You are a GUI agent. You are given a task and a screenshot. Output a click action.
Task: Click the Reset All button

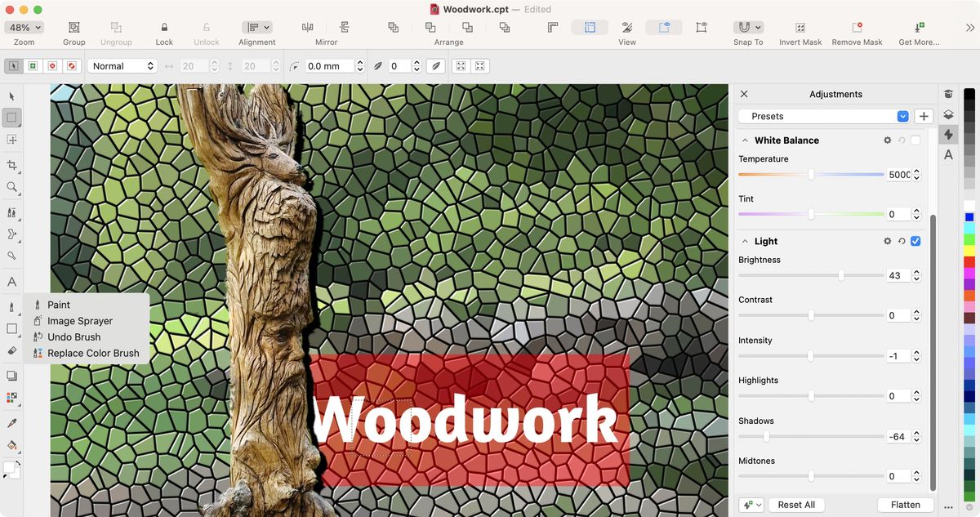click(x=796, y=505)
